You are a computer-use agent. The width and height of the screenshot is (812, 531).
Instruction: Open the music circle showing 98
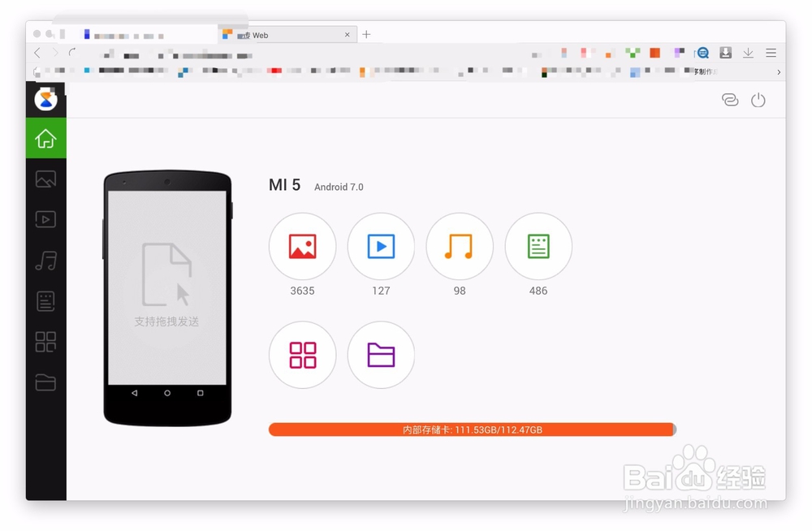(x=460, y=246)
